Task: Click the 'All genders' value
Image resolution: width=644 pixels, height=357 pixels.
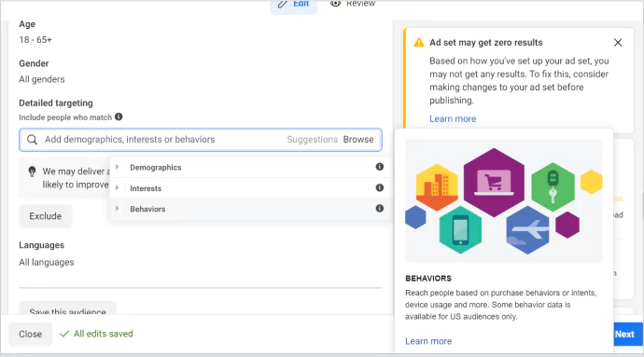Action: [42, 79]
